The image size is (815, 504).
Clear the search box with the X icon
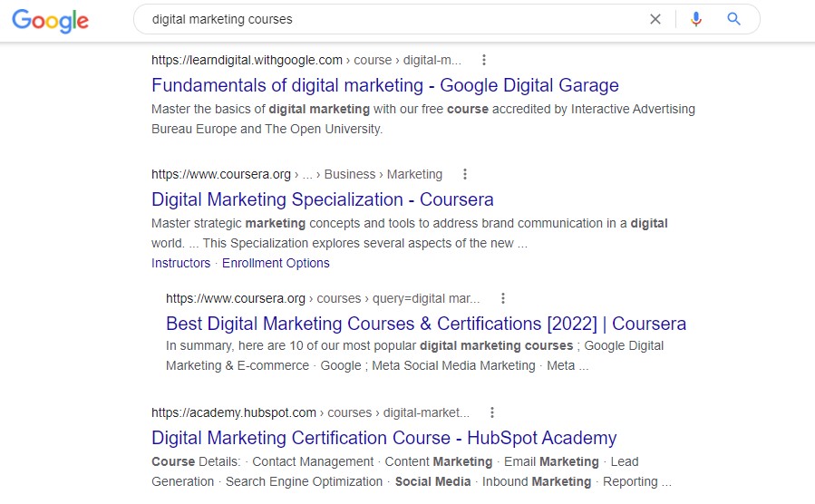[655, 19]
